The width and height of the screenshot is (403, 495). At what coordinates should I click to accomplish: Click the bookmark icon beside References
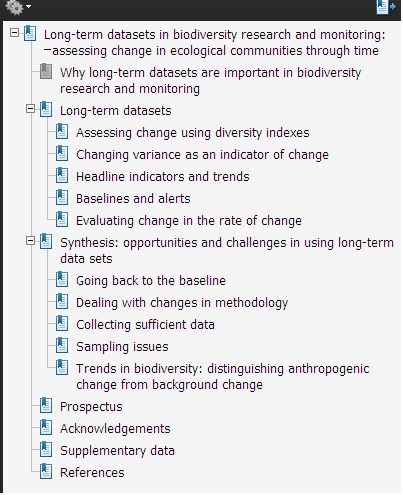click(46, 471)
